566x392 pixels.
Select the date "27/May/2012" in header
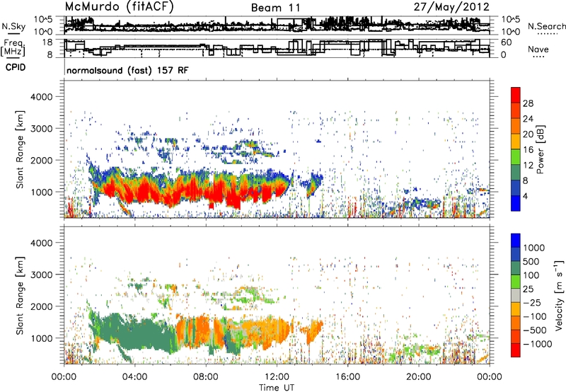(451, 7)
